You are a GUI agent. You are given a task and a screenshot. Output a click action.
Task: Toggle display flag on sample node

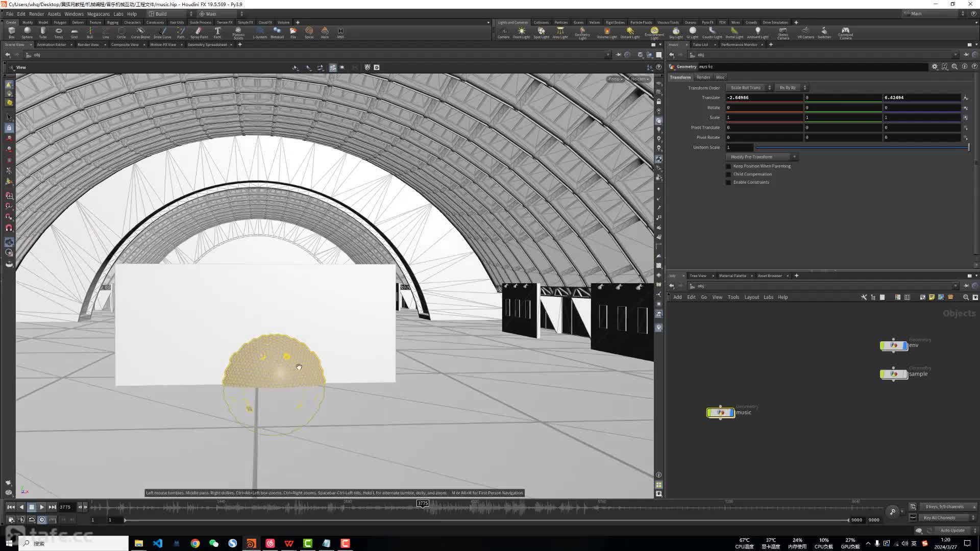point(905,374)
